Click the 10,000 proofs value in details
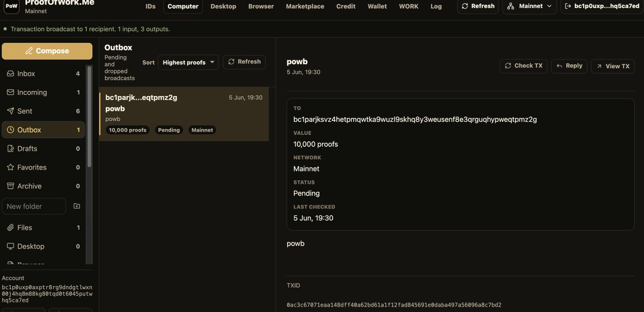The image size is (644, 312). click(316, 144)
